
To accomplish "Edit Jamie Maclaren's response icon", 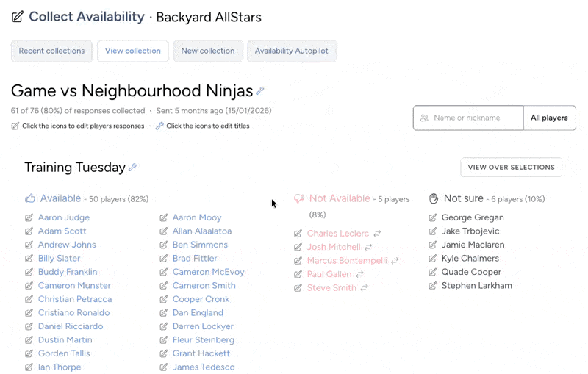I will click(x=432, y=245).
